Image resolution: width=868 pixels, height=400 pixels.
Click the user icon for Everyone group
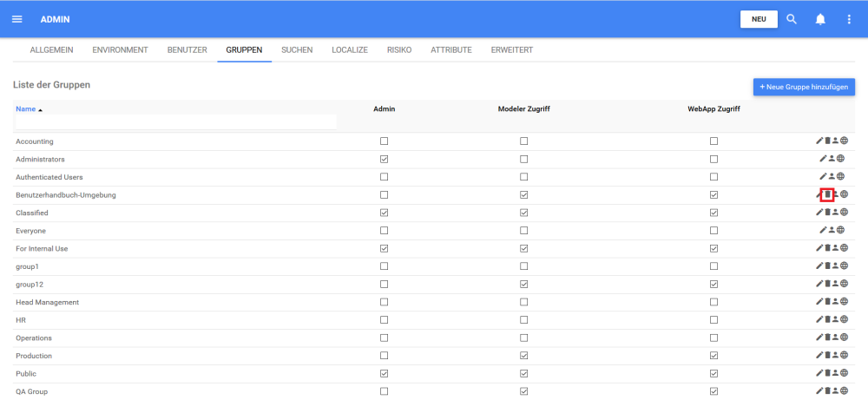pos(832,230)
